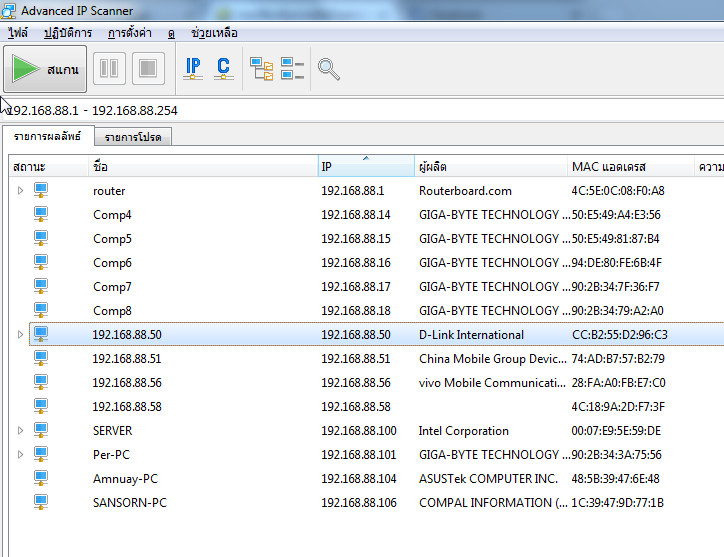Click the computer icon for router
This screenshot has height=557, width=724.
[41, 190]
